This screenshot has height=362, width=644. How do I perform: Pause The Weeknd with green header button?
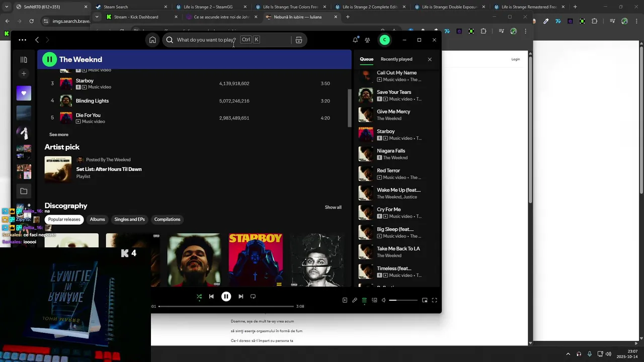point(49,59)
